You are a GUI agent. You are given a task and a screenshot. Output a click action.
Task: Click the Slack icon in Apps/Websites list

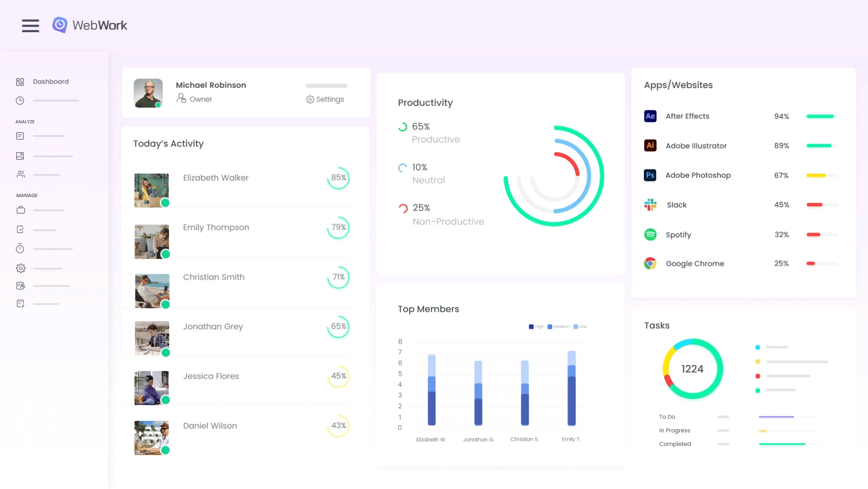point(650,204)
